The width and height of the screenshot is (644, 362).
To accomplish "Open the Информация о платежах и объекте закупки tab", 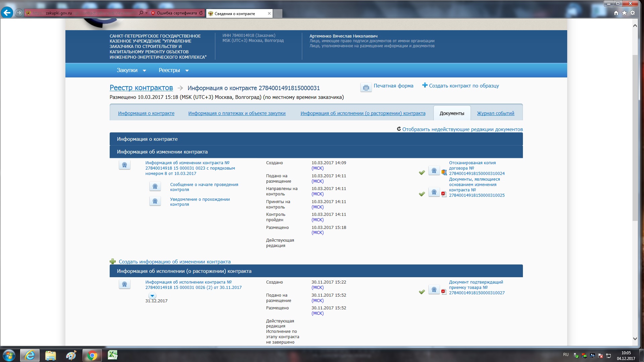I will click(x=237, y=113).
